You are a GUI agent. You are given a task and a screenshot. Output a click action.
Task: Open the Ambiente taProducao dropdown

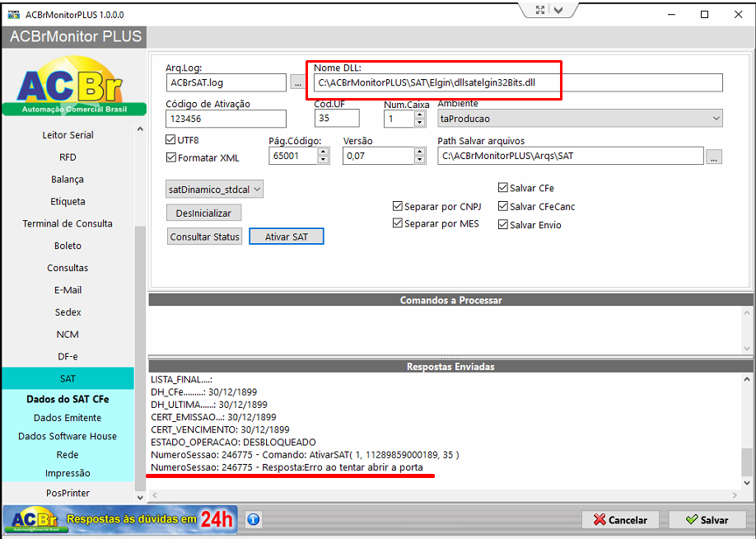pyautogui.click(x=580, y=119)
